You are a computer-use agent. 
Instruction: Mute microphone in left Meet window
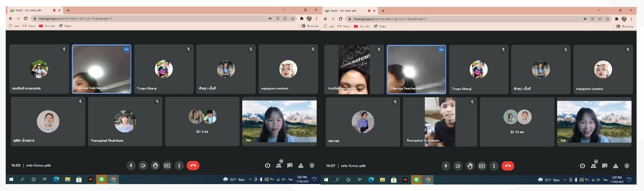pos(131,165)
